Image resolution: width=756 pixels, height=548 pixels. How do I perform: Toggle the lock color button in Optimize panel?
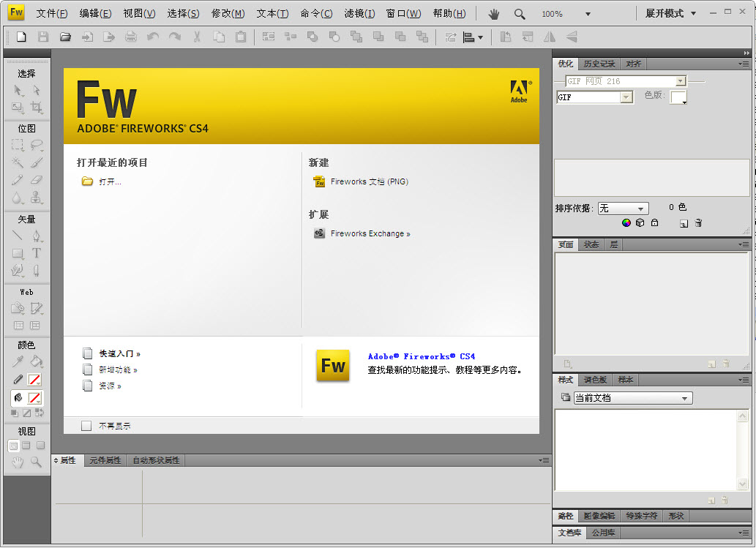654,222
